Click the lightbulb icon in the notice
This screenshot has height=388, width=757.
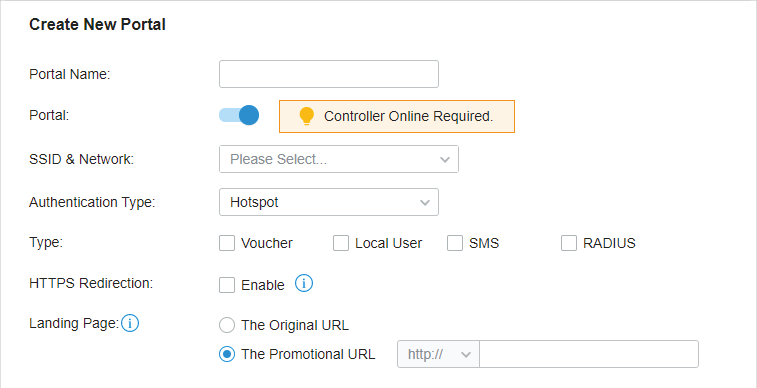307,116
